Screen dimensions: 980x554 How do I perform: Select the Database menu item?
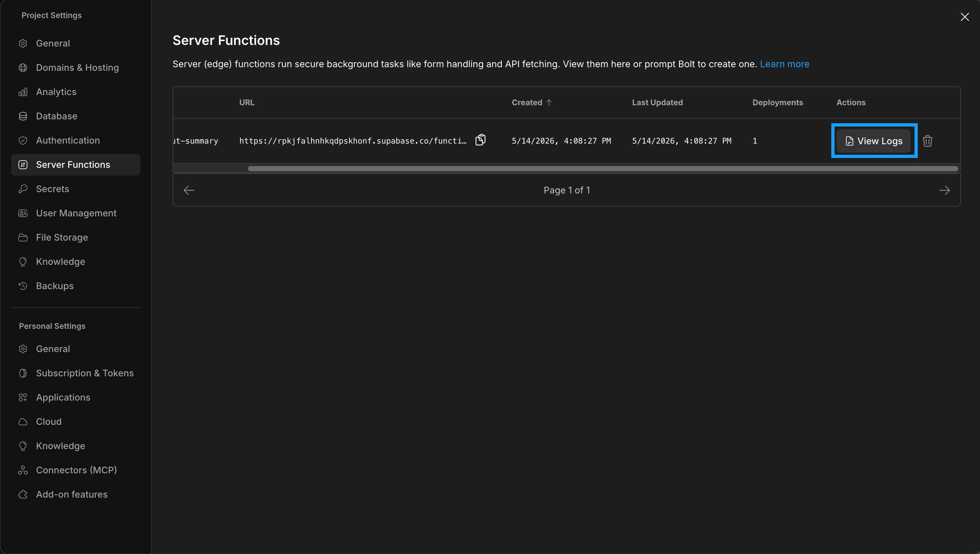pyautogui.click(x=76, y=116)
